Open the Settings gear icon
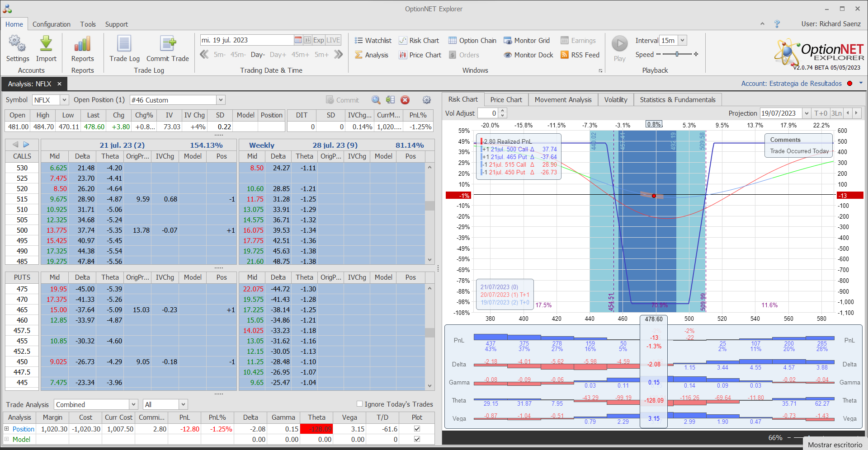The image size is (868, 450). pyautogui.click(x=17, y=44)
